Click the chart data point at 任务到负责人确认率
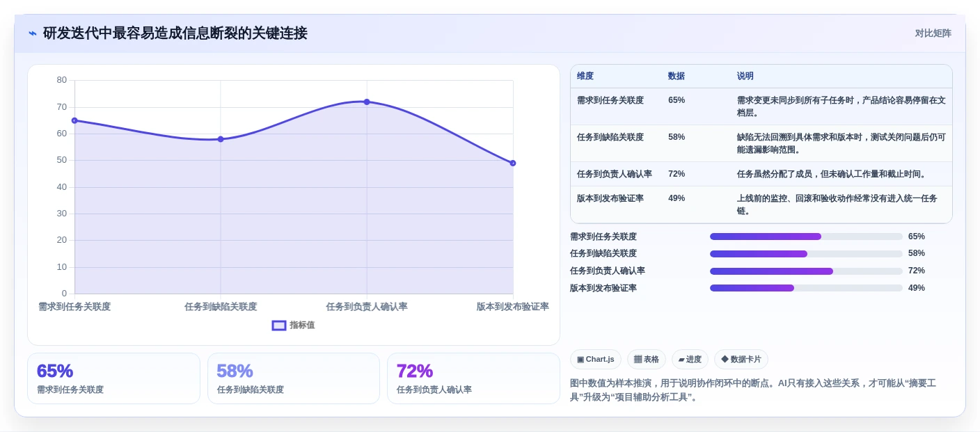 [x=367, y=102]
